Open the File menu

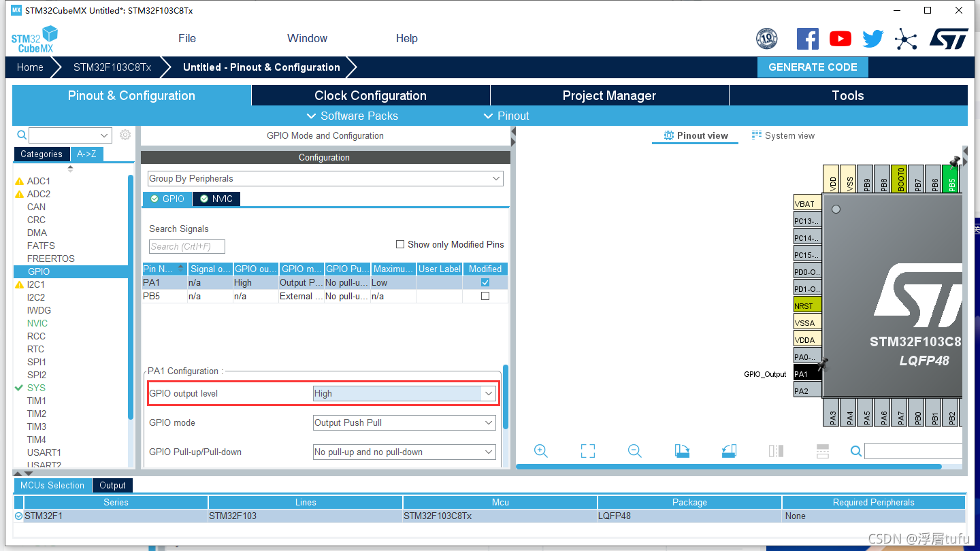click(187, 38)
